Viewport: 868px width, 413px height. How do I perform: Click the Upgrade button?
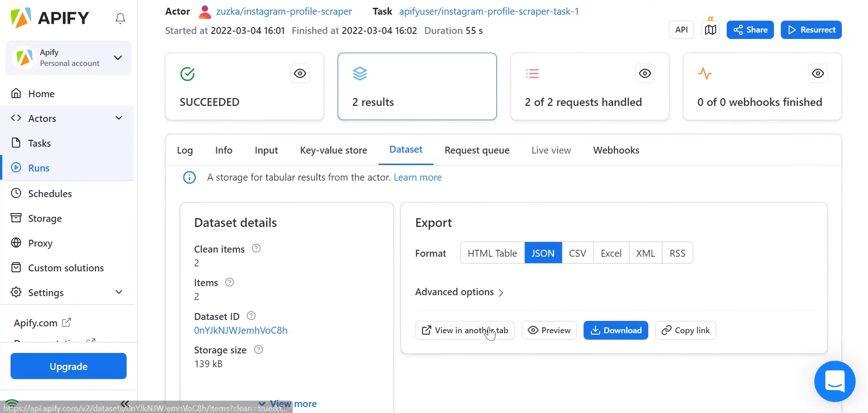click(x=68, y=366)
